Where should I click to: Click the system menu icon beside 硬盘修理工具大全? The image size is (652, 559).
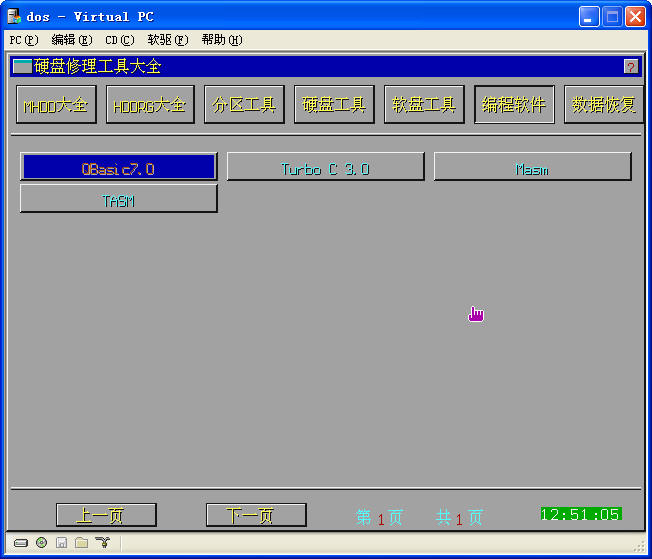[22, 66]
